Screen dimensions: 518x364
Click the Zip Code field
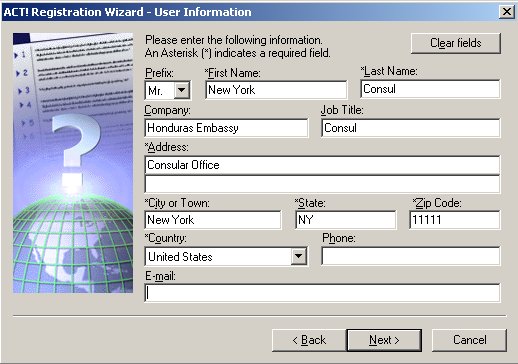click(455, 220)
